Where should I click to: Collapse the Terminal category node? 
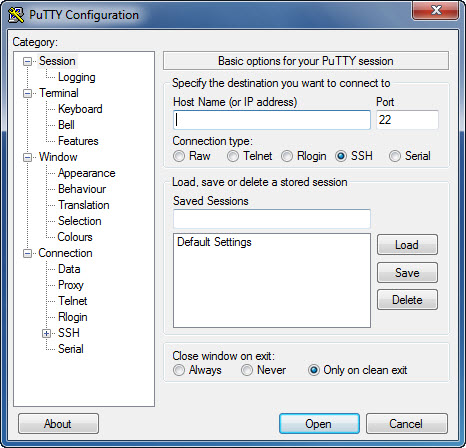[x=27, y=93]
